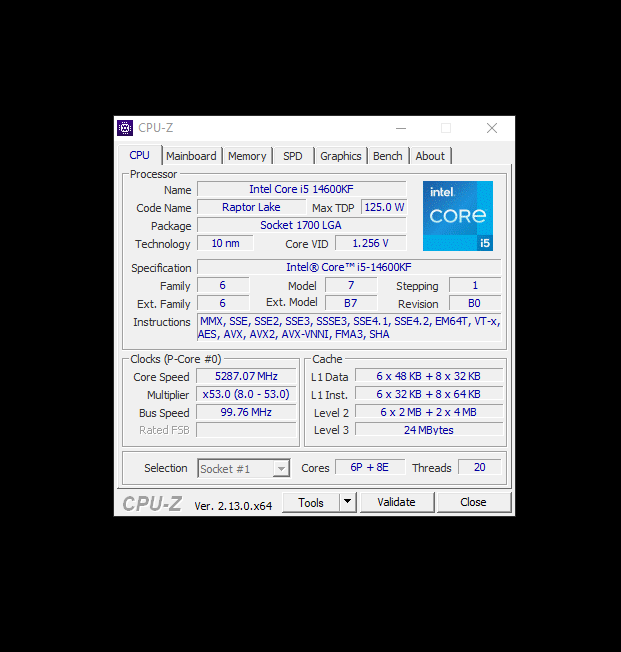Click the Package value Socket 1700 LGA
This screenshot has height=652, width=621.
tap(302, 225)
